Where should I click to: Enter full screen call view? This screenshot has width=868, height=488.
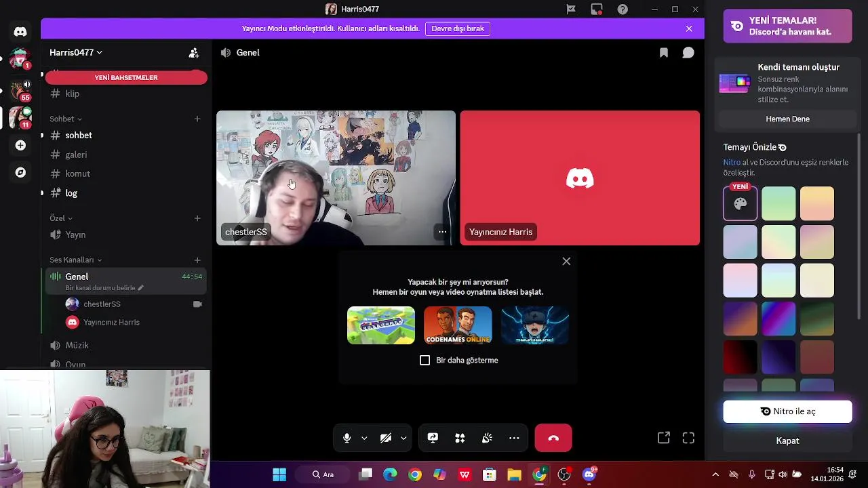(688, 438)
